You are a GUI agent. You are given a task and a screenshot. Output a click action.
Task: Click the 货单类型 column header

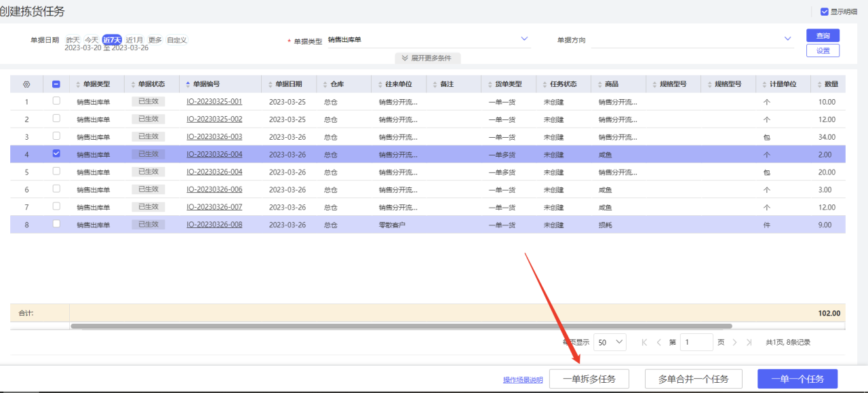pos(508,84)
